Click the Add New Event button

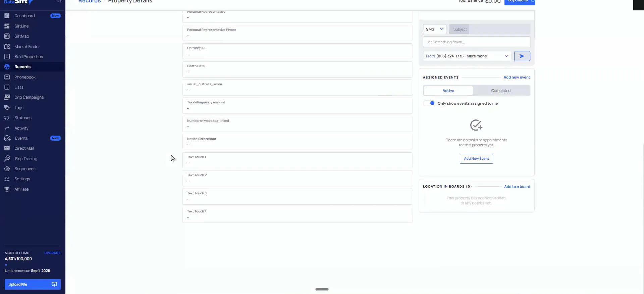(476, 159)
